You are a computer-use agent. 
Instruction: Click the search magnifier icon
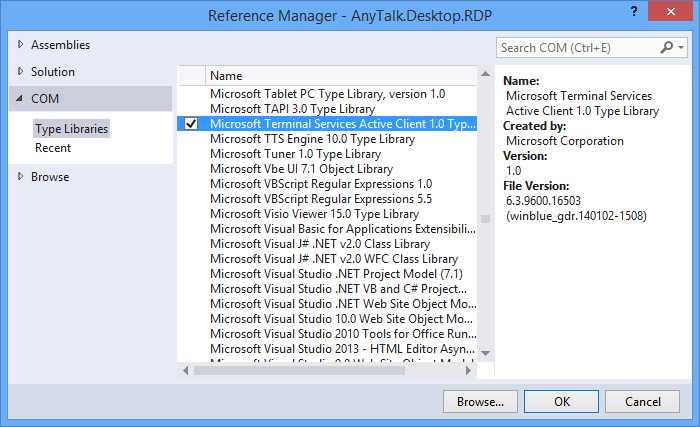(x=666, y=47)
